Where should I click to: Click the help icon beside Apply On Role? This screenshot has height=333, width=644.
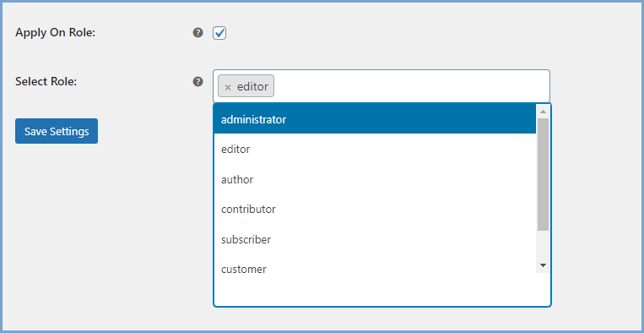coord(198,33)
